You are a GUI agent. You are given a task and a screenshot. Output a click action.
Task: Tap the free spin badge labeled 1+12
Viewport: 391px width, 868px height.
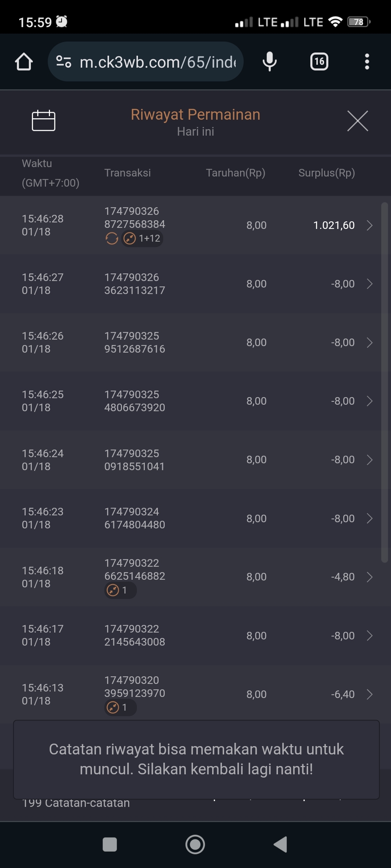[142, 238]
